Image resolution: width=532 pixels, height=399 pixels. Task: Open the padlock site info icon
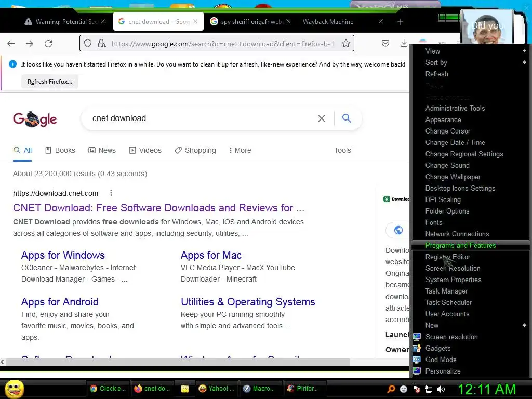tap(101, 44)
